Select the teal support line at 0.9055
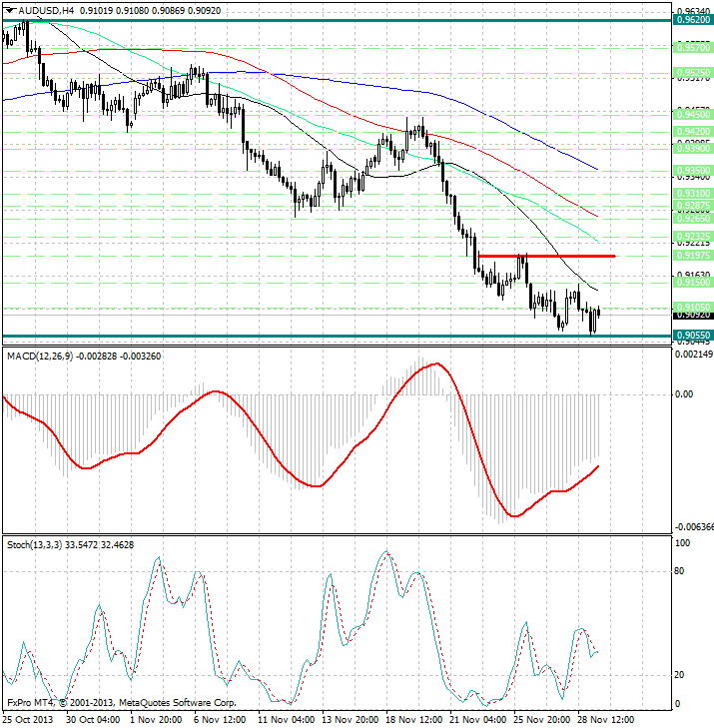The height and width of the screenshot is (728, 714). [300, 336]
